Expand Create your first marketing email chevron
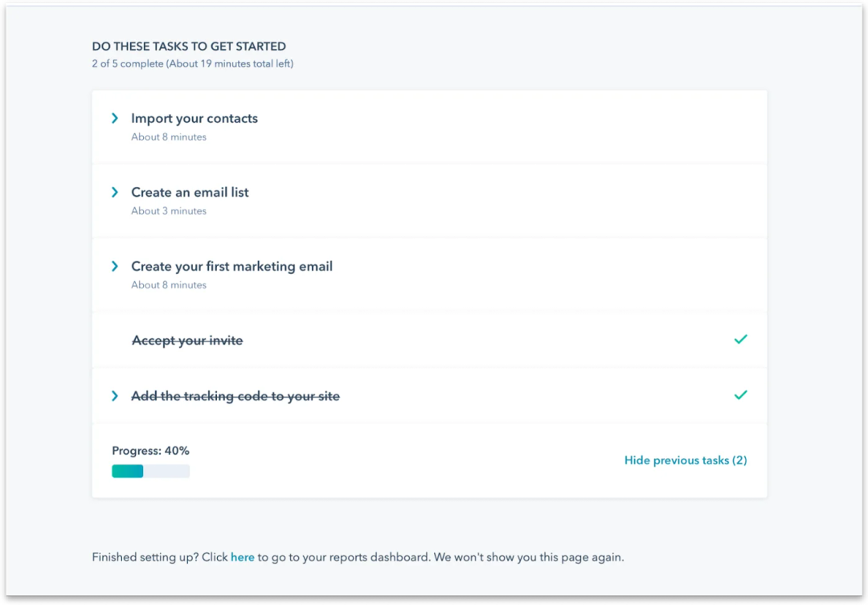The width and height of the screenshot is (868, 605). [115, 266]
